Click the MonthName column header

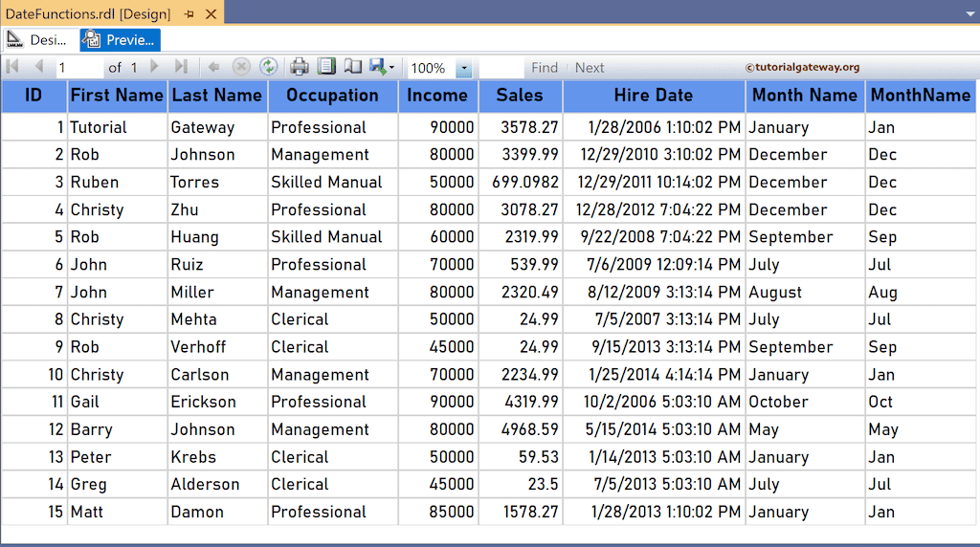(921, 96)
